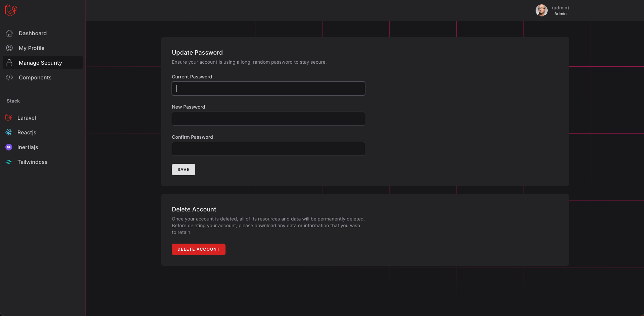644x316 pixels.
Task: Click the Tailwindcss wave icon
Action: pyautogui.click(x=9, y=162)
